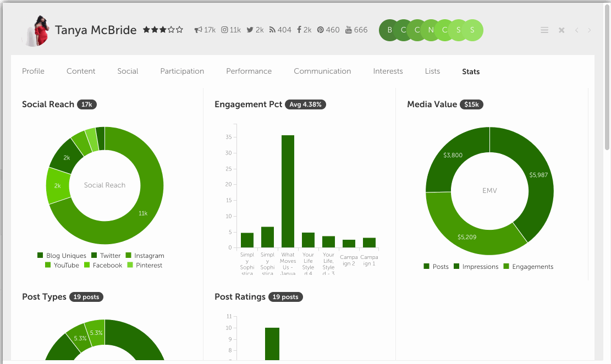Click the vertical scrollbar thumb
The image size is (611, 364).
pyautogui.click(x=607, y=76)
